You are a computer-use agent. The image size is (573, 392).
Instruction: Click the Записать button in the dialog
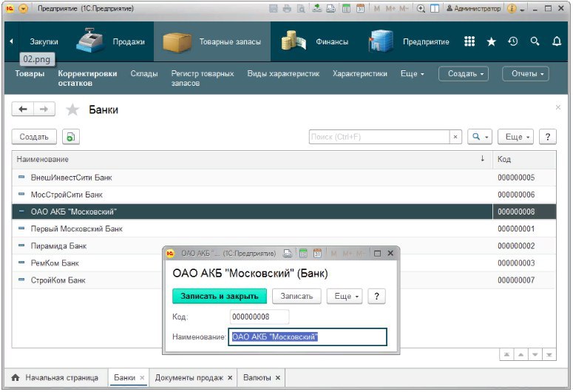[x=296, y=296]
